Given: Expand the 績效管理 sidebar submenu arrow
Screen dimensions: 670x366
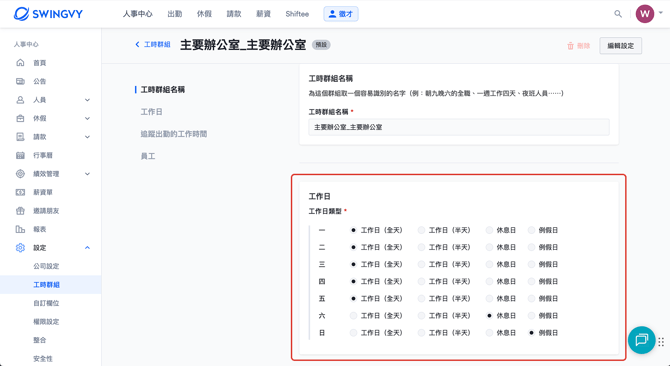Looking at the screenshot, I should pyautogui.click(x=87, y=174).
